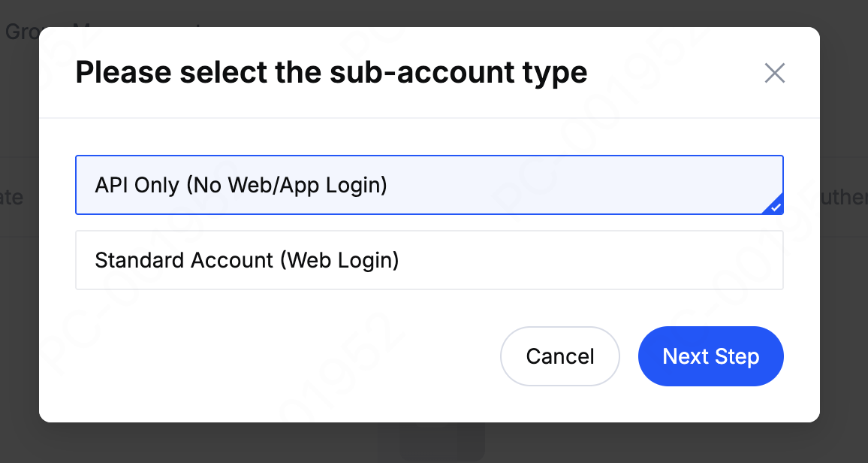The width and height of the screenshot is (868, 463).
Task: Click the grey close cross top-right
Action: [x=774, y=73]
